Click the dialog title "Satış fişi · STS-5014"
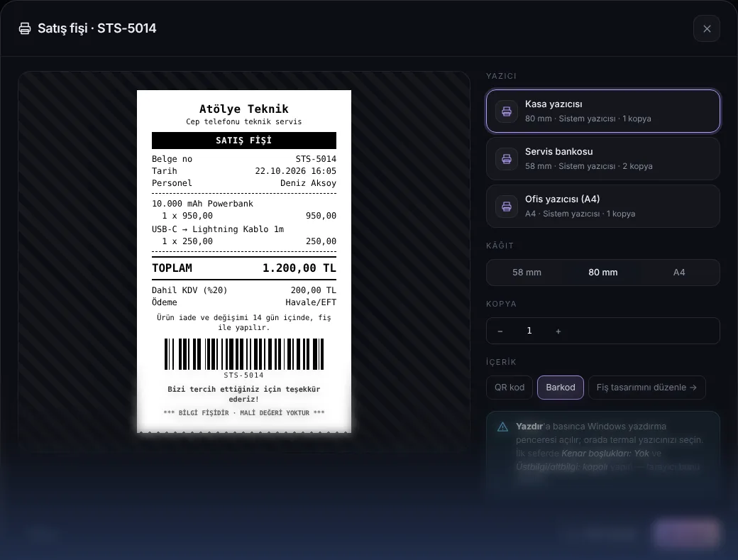This screenshot has height=560, width=738. 97,28
